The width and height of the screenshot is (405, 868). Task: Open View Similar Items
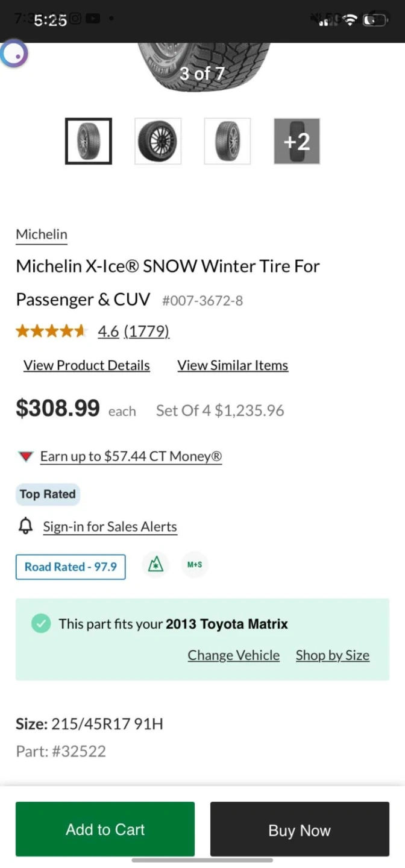pos(233,365)
